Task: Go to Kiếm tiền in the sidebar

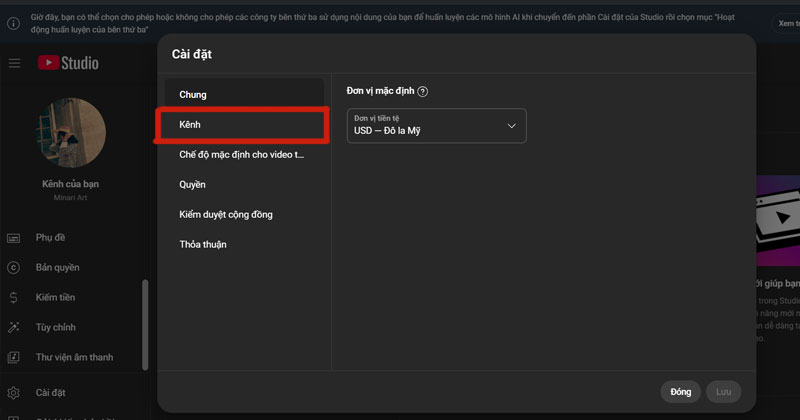Action: pos(55,298)
